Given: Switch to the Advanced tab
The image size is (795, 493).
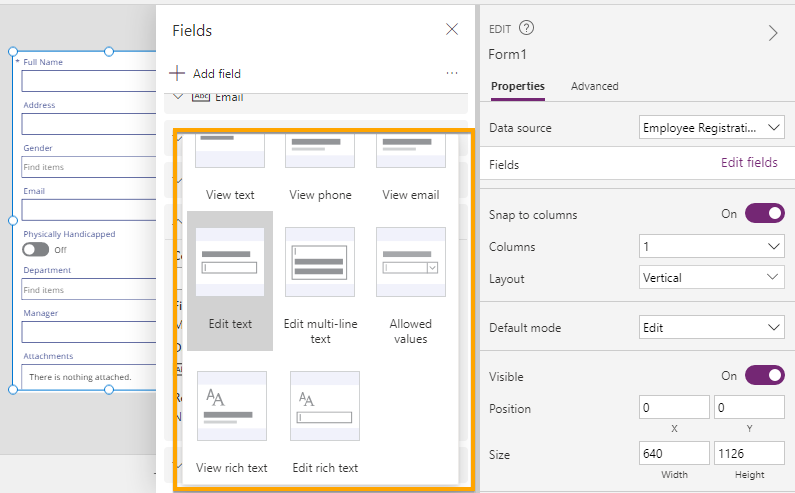Looking at the screenshot, I should [x=594, y=86].
